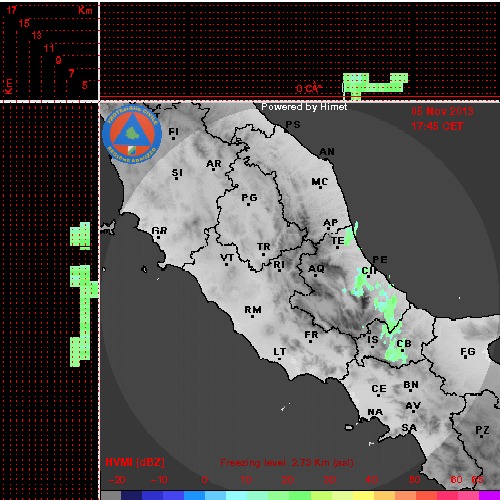Viewport: 500px width, 500px height.
Task: Click the AV city label
Action: point(413,406)
